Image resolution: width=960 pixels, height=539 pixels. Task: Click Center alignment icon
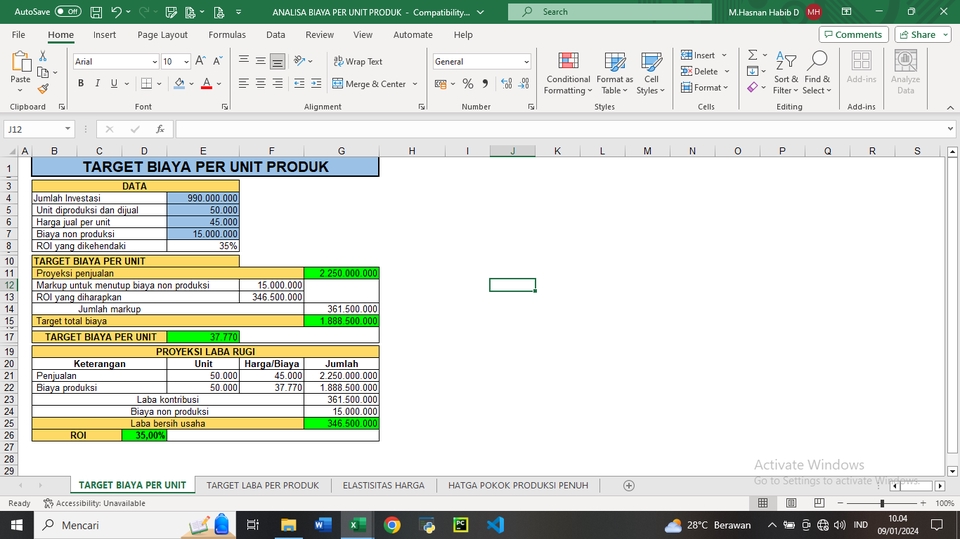tap(260, 83)
